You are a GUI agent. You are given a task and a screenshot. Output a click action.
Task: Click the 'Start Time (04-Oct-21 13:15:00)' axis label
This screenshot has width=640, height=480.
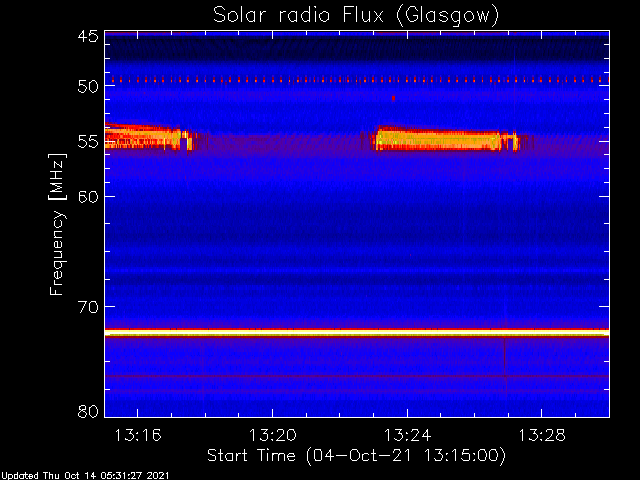[356, 455]
